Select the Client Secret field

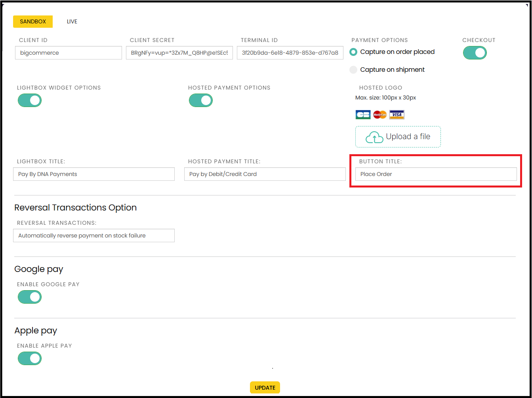click(x=179, y=53)
